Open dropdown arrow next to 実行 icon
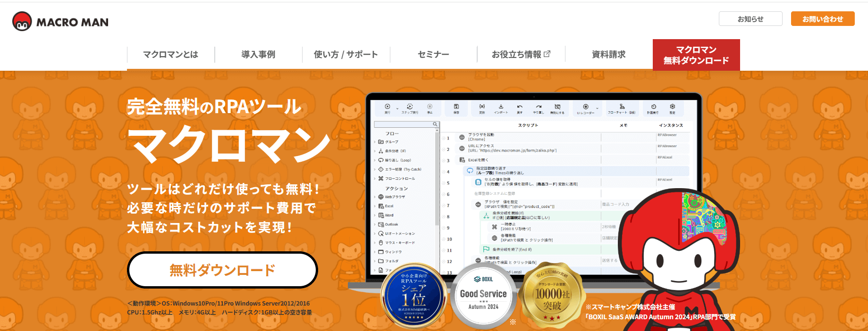868x331 pixels. pos(397,108)
